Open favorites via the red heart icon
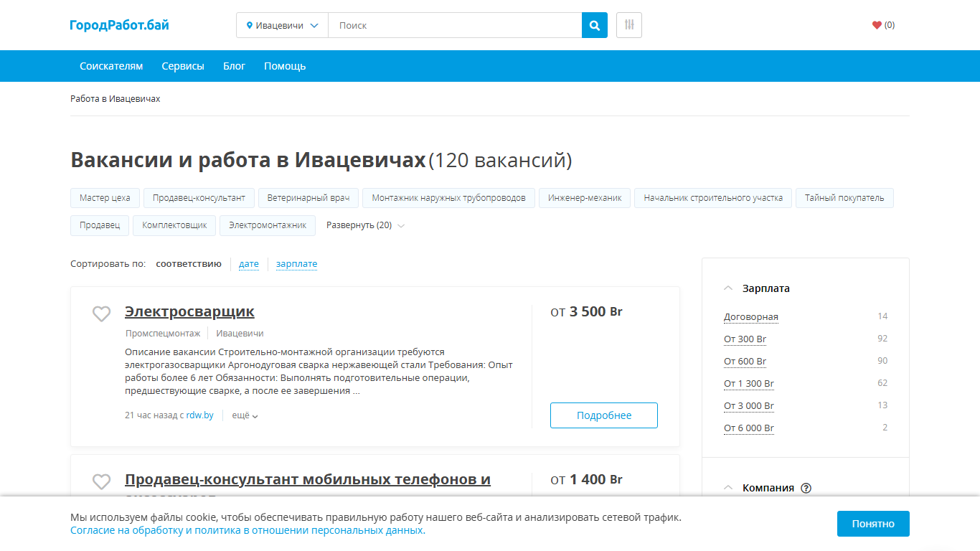The width and height of the screenshot is (980, 551). click(877, 25)
